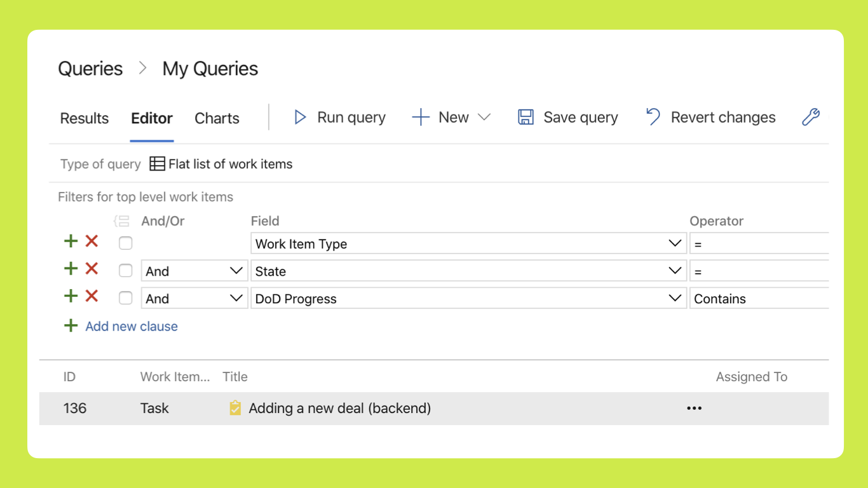Click the Save query disk icon

pos(525,117)
